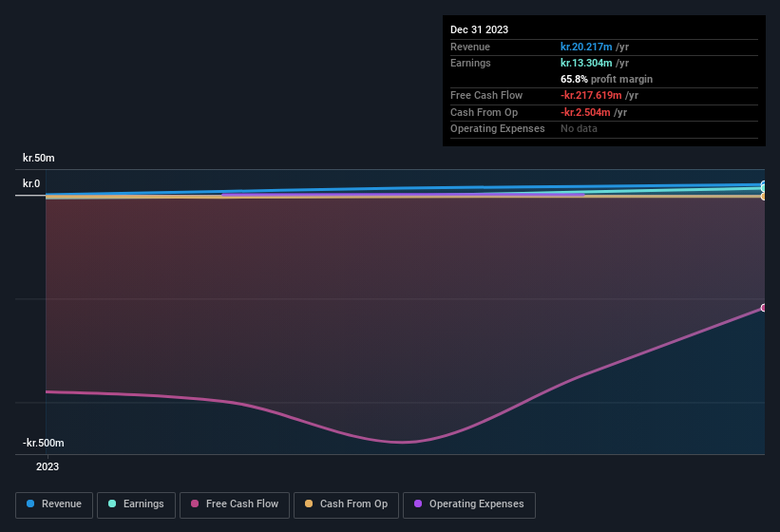
Task: Click the Earnings label in tooltip
Action: pyautogui.click(x=470, y=63)
